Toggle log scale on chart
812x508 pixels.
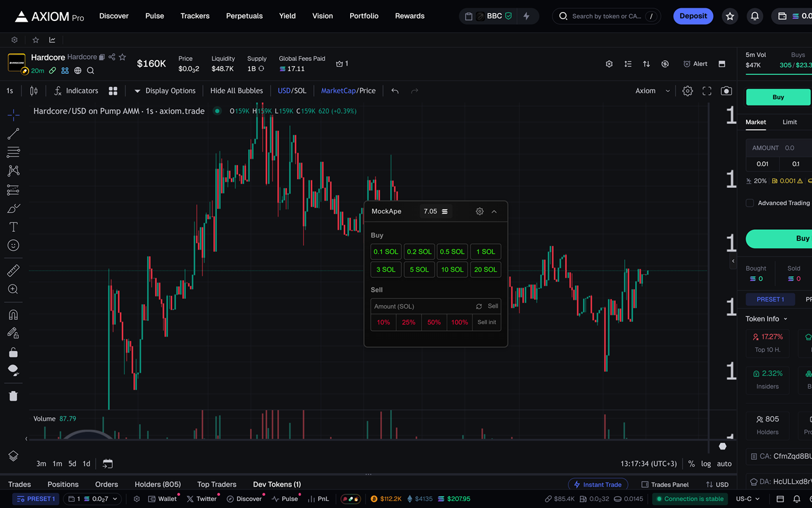coord(706,464)
